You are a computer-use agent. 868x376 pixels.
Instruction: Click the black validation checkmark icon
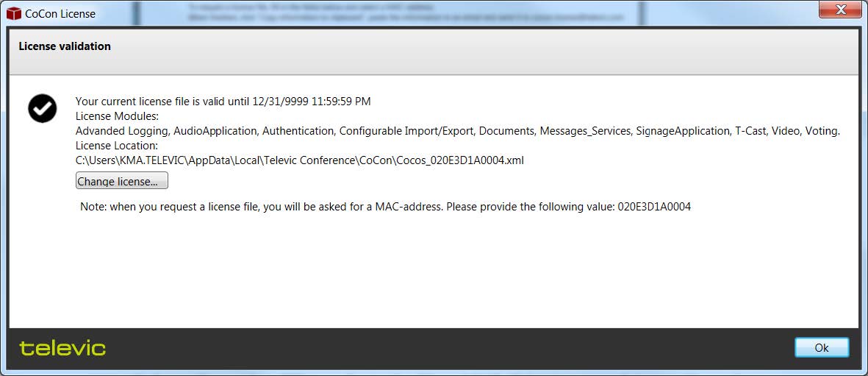point(43,108)
